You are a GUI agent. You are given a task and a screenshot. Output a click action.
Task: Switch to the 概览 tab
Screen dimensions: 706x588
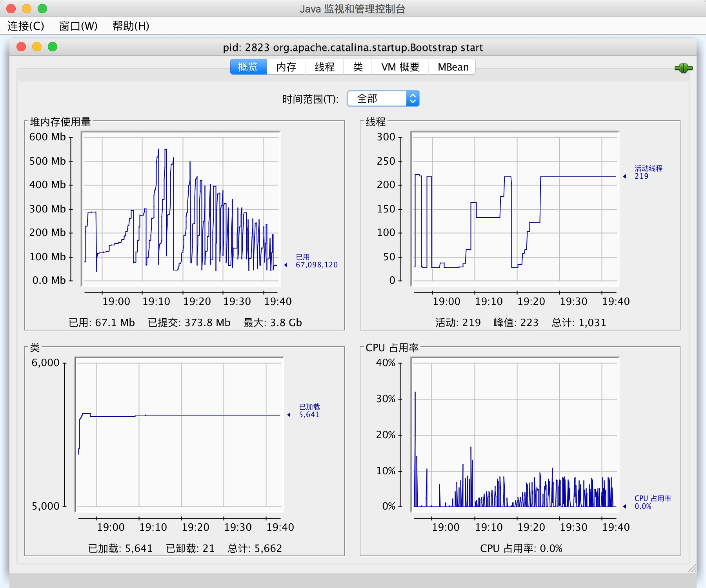[248, 67]
